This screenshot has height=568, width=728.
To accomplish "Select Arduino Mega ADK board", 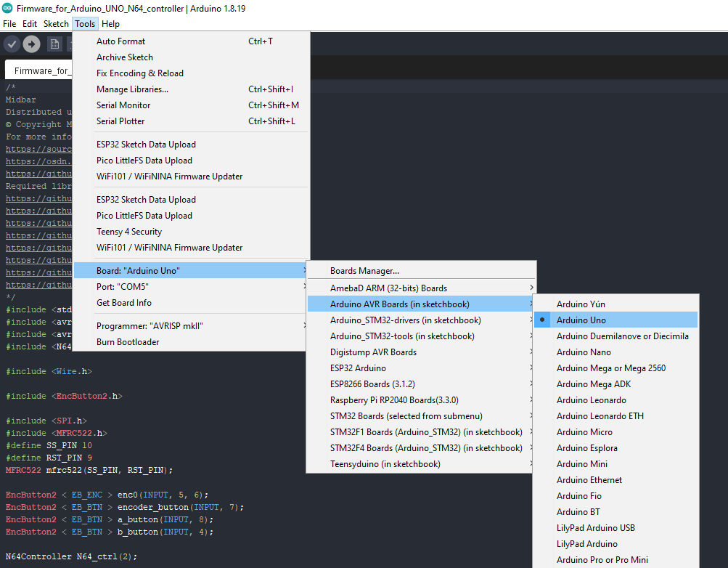I will pos(615,384).
